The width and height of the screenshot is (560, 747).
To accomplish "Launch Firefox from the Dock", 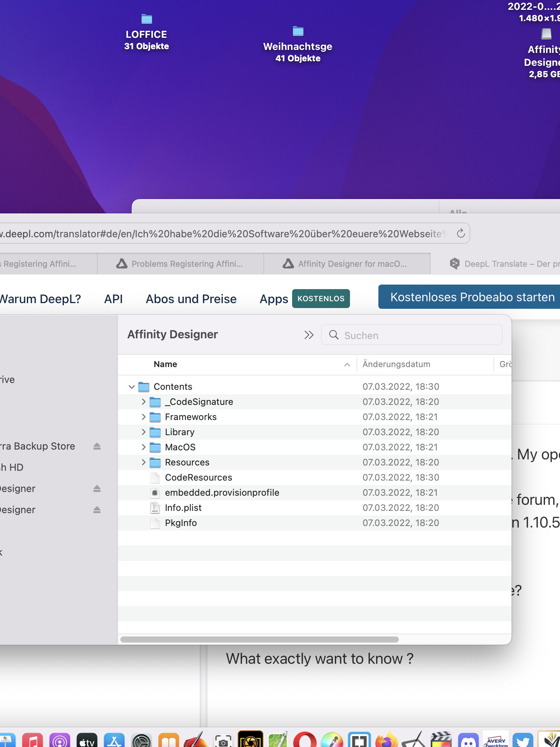I will point(387,740).
